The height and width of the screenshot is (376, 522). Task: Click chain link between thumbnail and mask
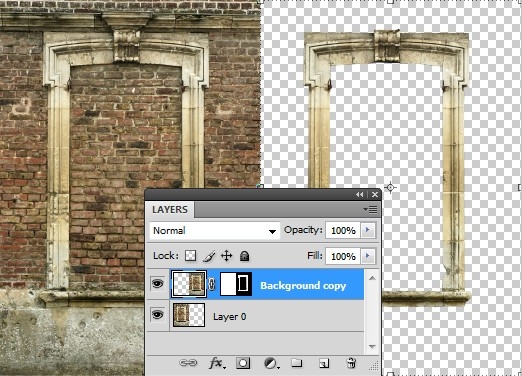212,284
